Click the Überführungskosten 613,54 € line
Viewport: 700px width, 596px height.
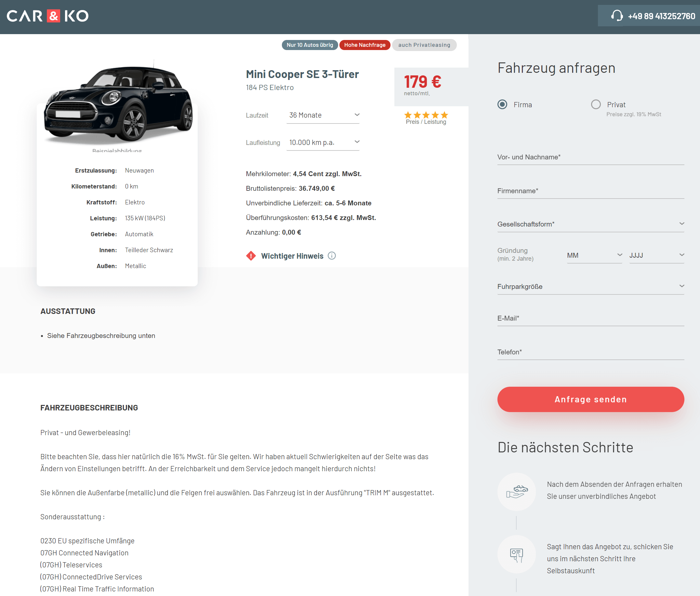pyautogui.click(x=311, y=218)
